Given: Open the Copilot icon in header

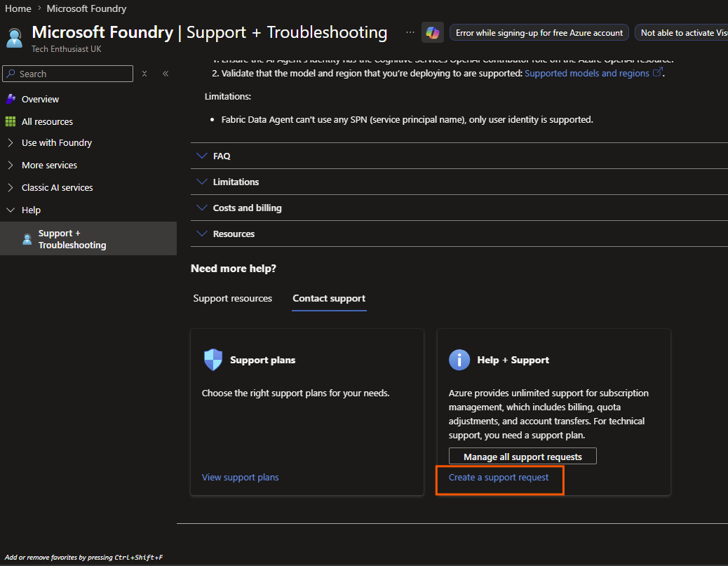Looking at the screenshot, I should click(432, 32).
